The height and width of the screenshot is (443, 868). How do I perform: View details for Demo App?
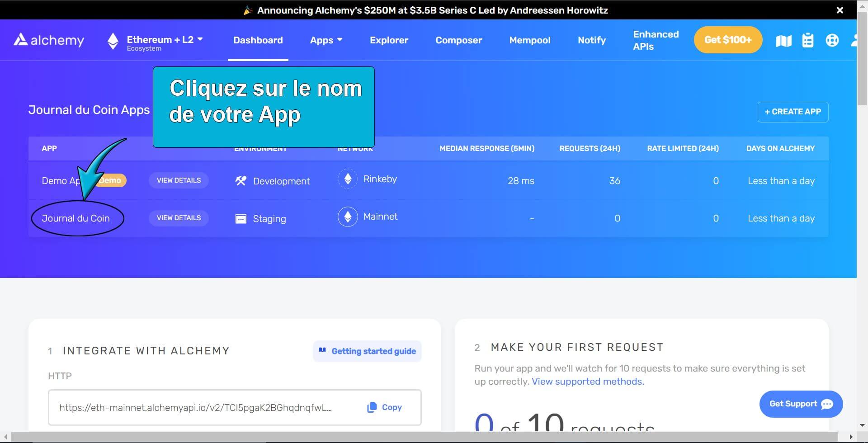pos(179,180)
